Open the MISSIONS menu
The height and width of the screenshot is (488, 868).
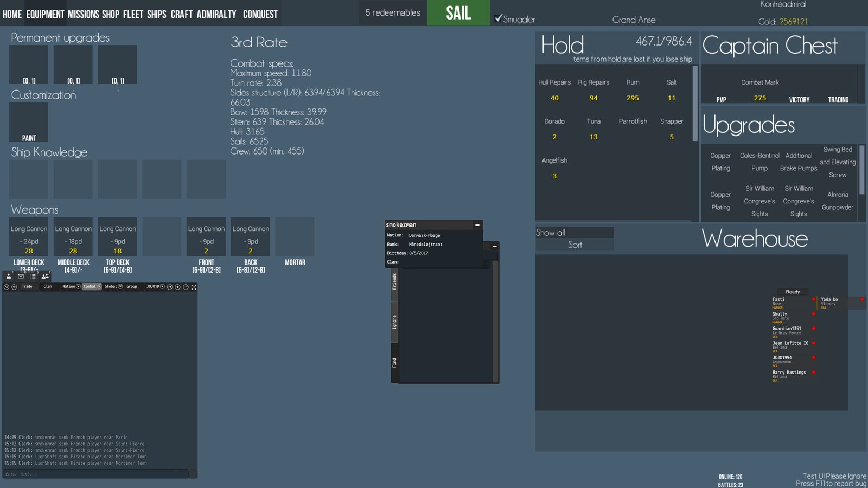pos(83,14)
